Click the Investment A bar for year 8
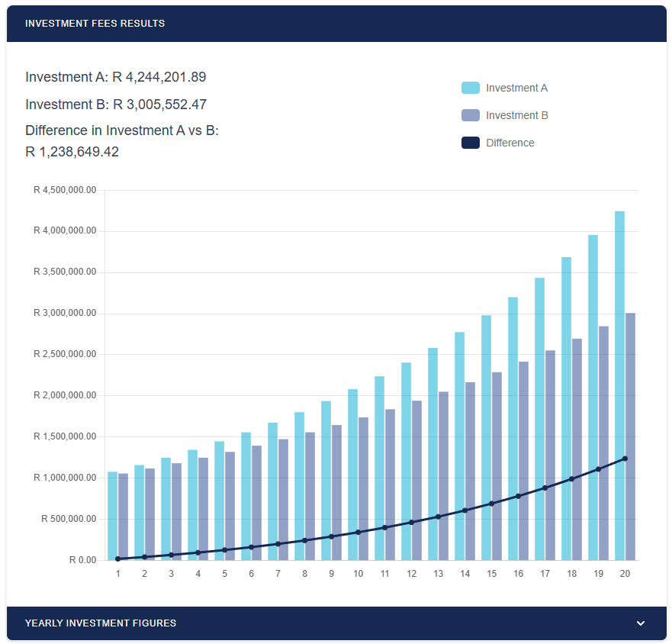Image resolution: width=672 pixels, height=644 pixels. (299, 486)
